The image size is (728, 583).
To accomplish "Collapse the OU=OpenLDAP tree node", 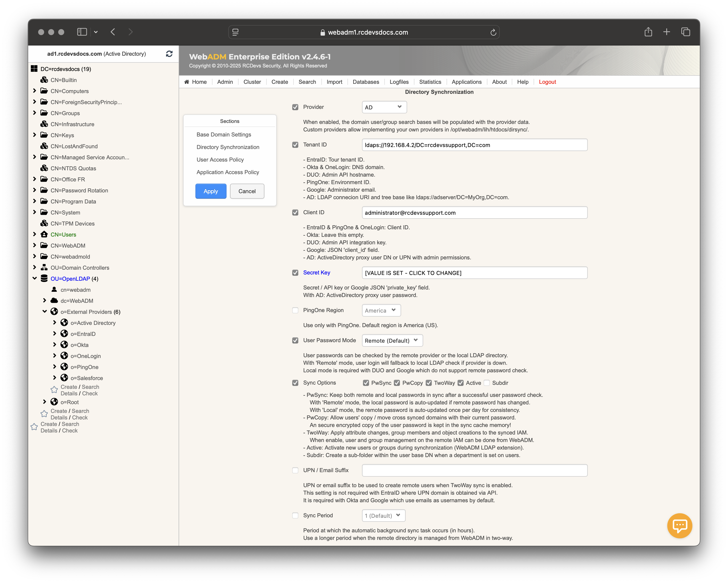I will click(x=34, y=278).
